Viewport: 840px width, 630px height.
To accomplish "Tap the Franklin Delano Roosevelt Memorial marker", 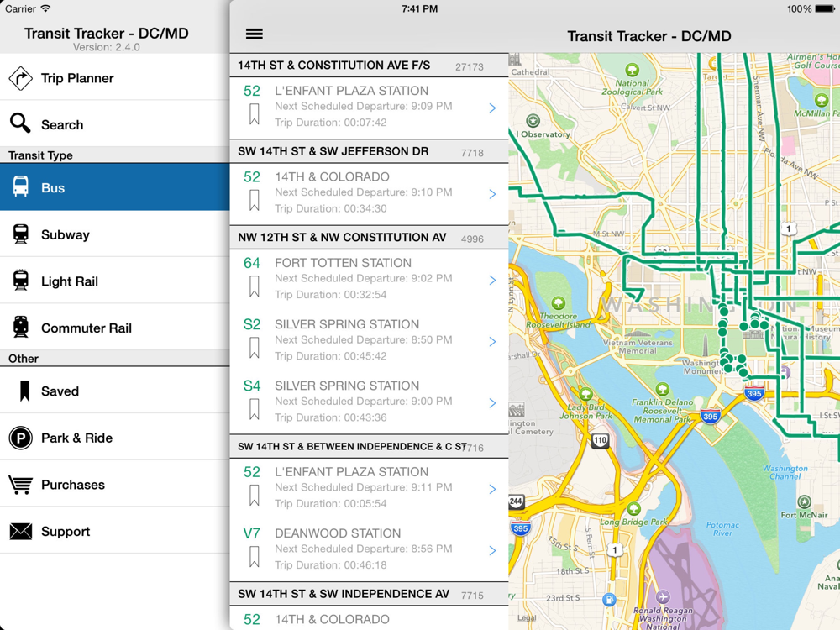I will click(x=663, y=389).
